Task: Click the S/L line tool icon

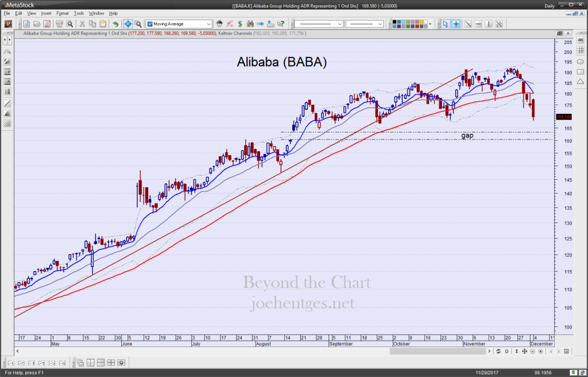Action: [x=499, y=24]
